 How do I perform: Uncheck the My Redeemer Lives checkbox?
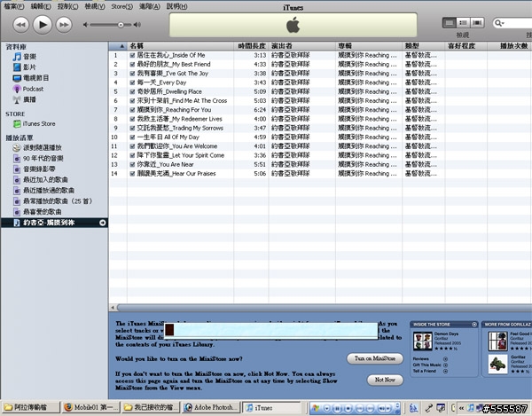(132, 119)
